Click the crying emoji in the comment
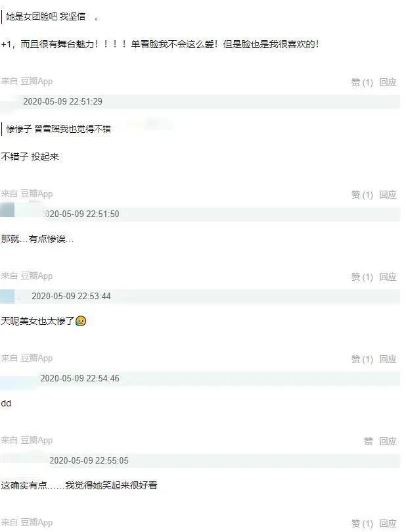The image size is (406, 532). (x=81, y=321)
